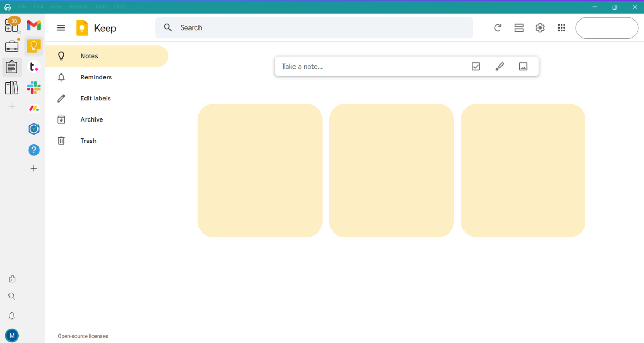
Task: Open the File menu
Action: click(x=23, y=6)
